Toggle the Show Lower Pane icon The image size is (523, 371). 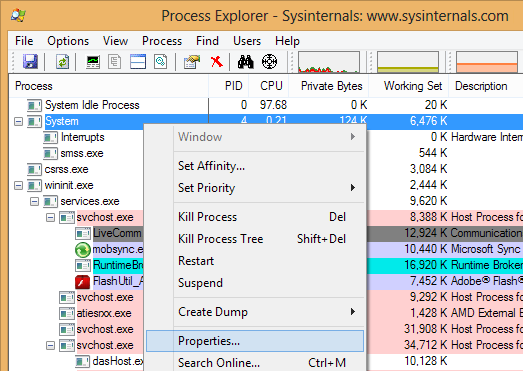point(138,62)
